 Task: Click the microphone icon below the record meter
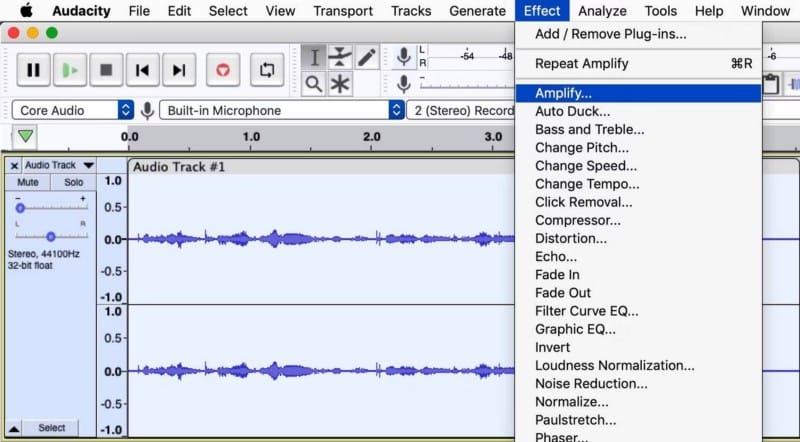click(404, 83)
